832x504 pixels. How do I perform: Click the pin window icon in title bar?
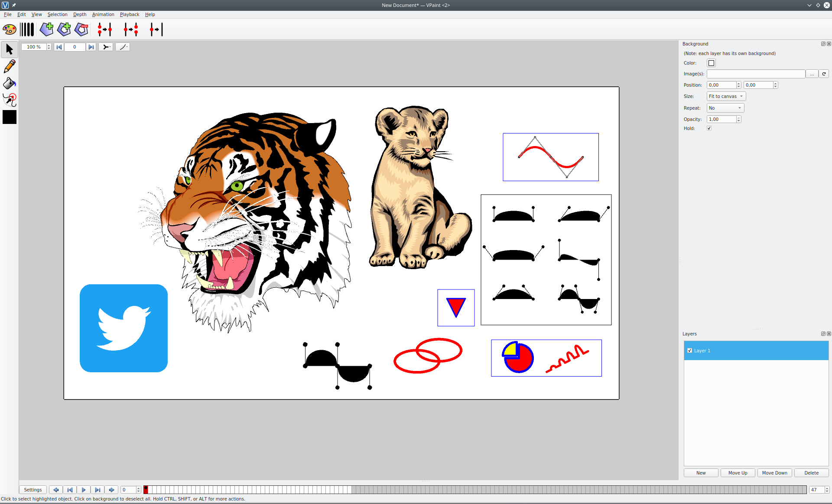14,5
